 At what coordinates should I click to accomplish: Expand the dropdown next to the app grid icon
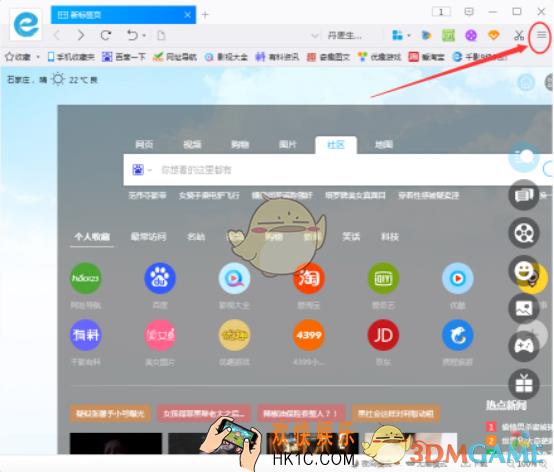coord(409,36)
